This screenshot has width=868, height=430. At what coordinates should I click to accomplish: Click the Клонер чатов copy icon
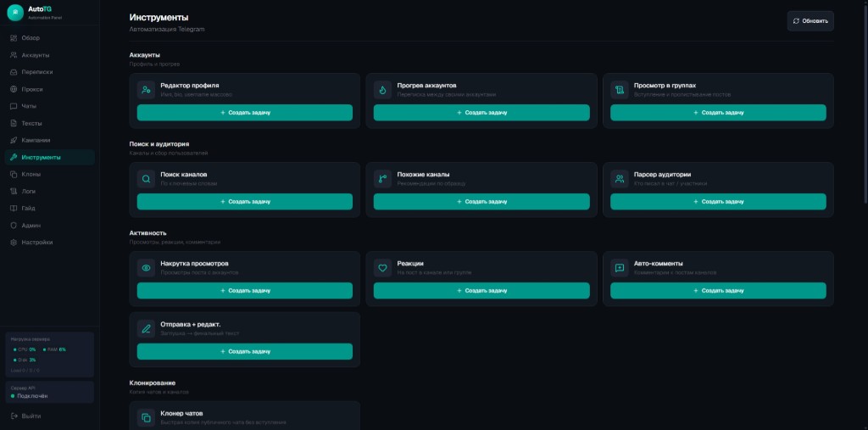[146, 418]
